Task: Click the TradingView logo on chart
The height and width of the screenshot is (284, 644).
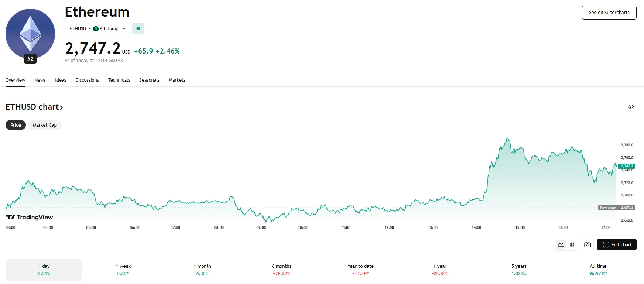Action: (x=30, y=217)
